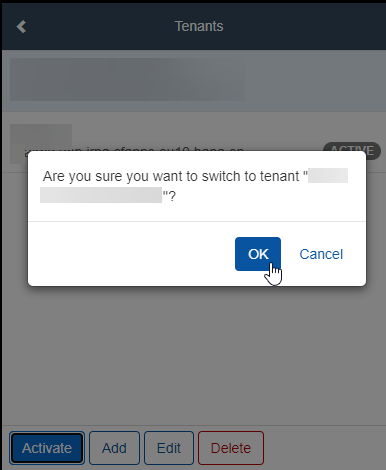Click the ACTIVE status badge
Viewport: 386px width, 470px height.
coord(352,150)
